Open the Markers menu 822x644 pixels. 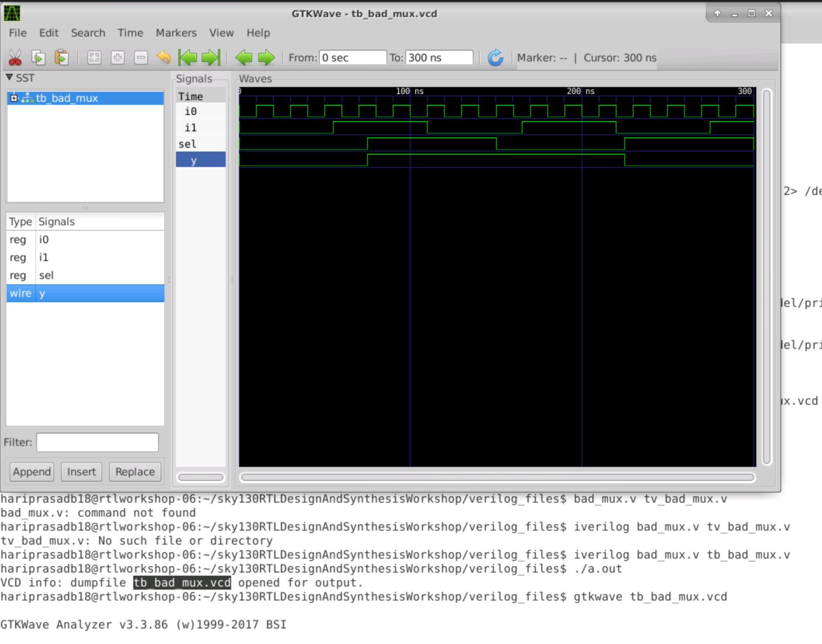tap(176, 33)
